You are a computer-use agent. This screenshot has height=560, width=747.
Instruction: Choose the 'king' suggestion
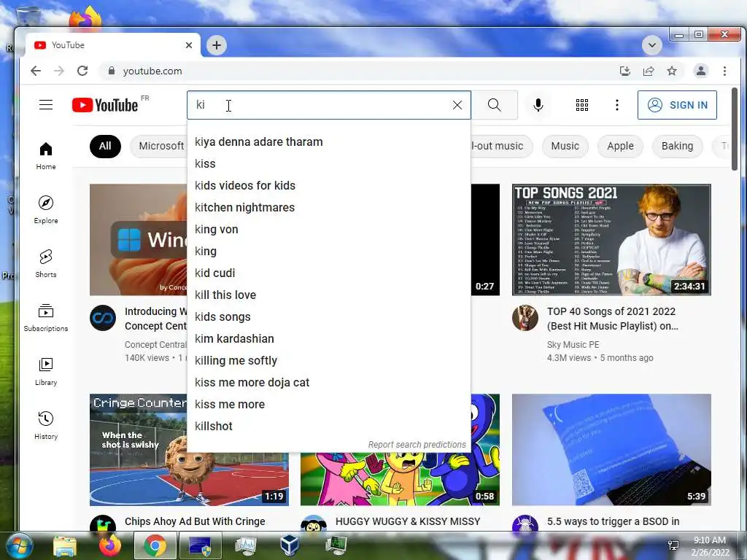(x=329, y=252)
